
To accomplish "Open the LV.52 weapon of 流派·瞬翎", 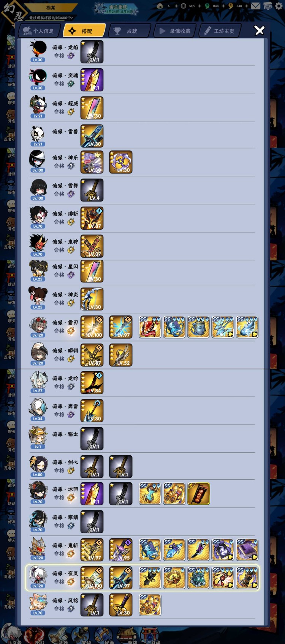I will (121, 355).
